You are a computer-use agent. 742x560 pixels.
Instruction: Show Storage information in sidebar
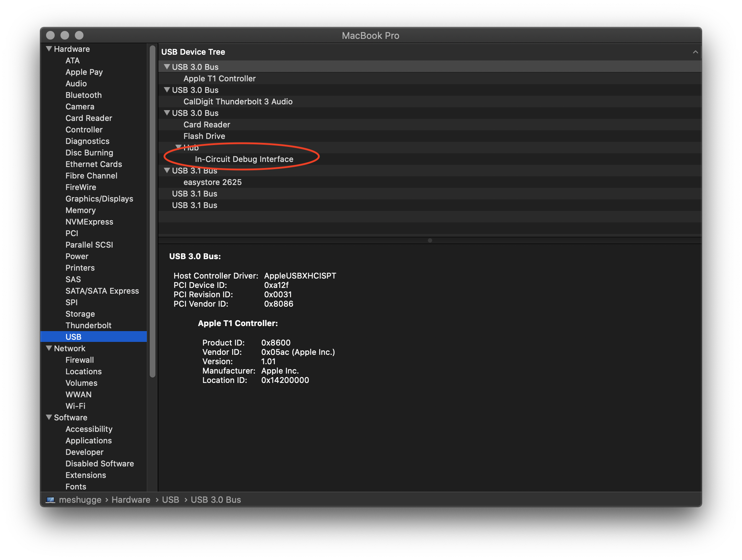point(80,314)
